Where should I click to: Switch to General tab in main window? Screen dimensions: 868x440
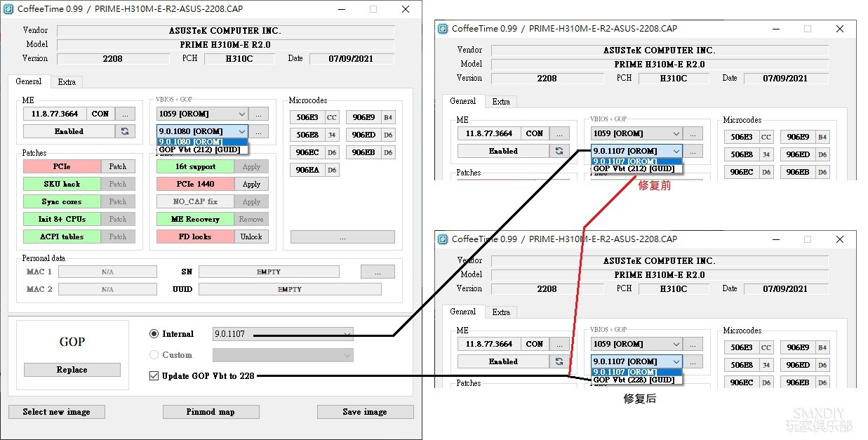tap(29, 81)
